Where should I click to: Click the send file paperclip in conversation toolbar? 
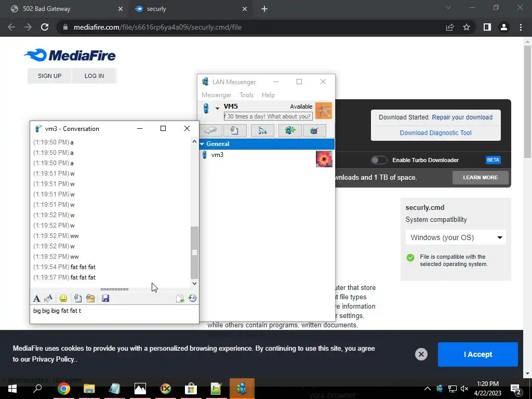78,298
